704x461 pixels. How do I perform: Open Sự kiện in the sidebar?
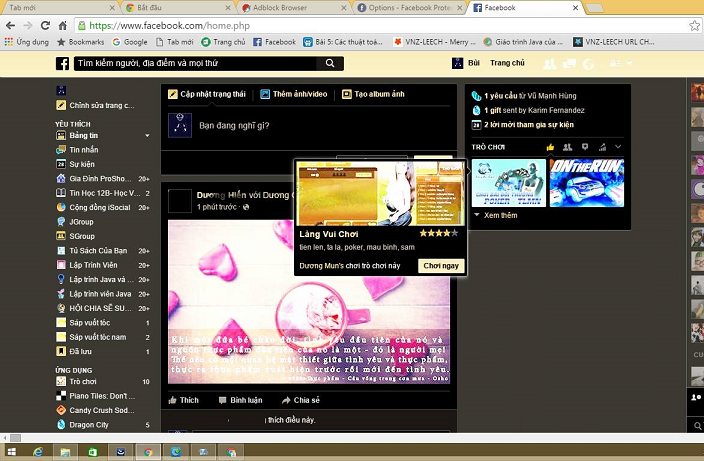[x=75, y=164]
